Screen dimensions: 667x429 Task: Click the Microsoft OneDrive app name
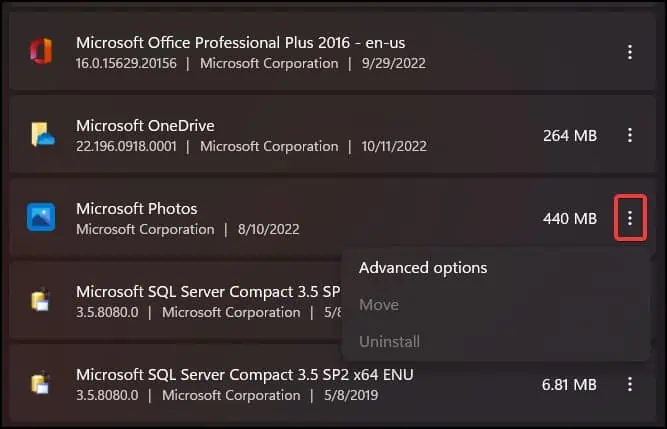pyautogui.click(x=145, y=126)
